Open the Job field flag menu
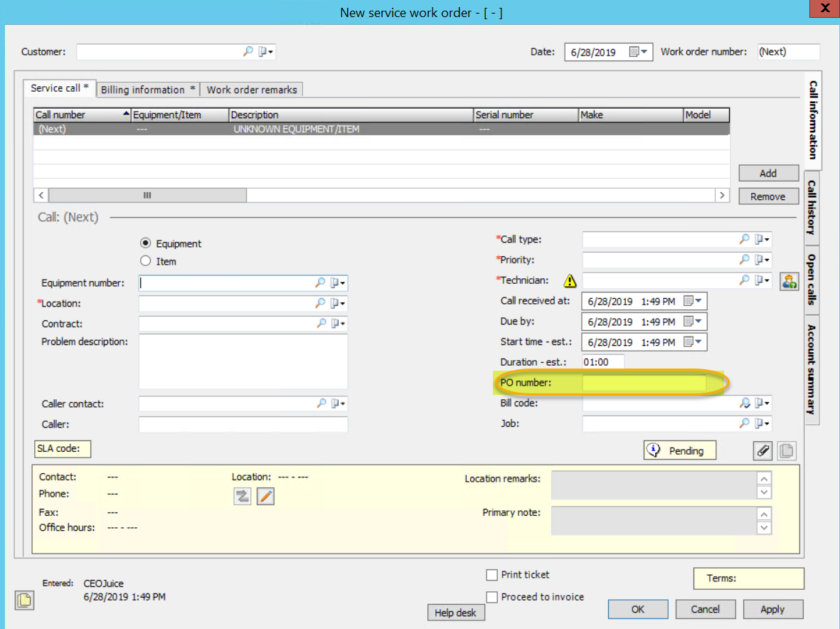 coord(762,424)
